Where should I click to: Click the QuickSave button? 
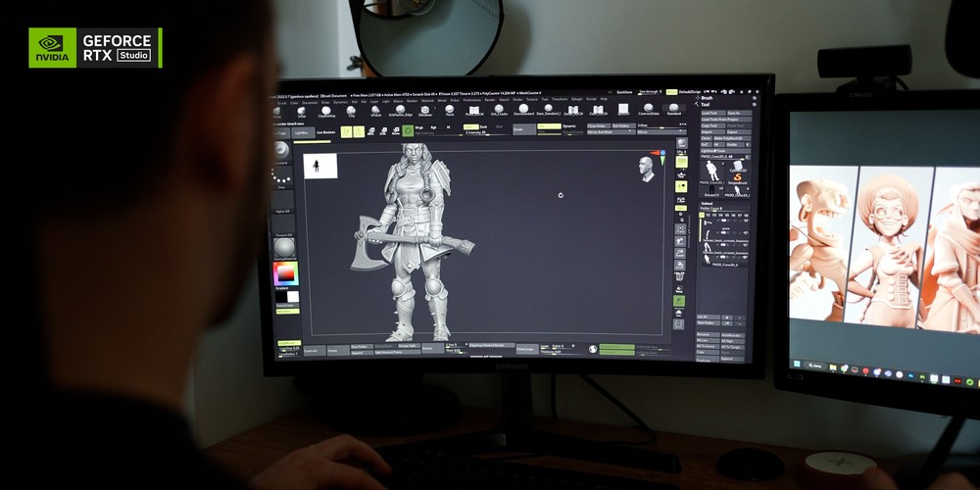(624, 92)
